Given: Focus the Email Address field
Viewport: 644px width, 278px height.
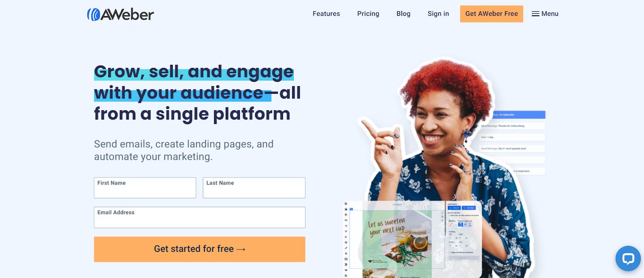Looking at the screenshot, I should coord(200,217).
